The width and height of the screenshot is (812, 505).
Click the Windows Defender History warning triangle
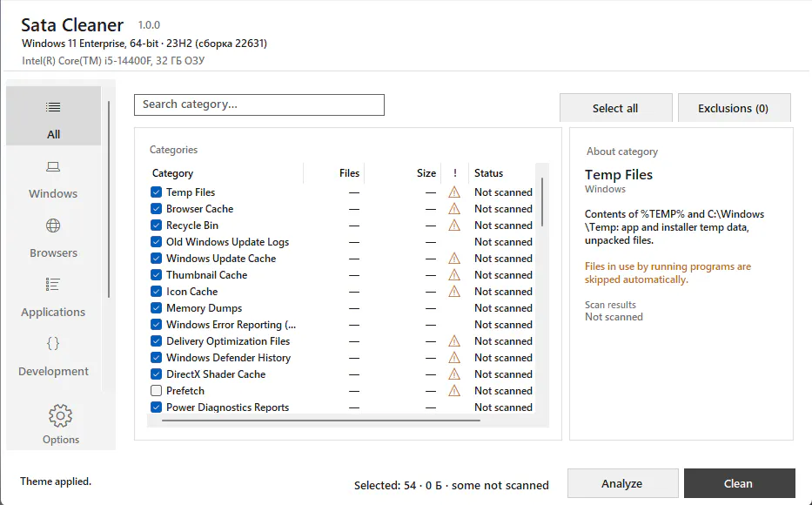coord(454,358)
